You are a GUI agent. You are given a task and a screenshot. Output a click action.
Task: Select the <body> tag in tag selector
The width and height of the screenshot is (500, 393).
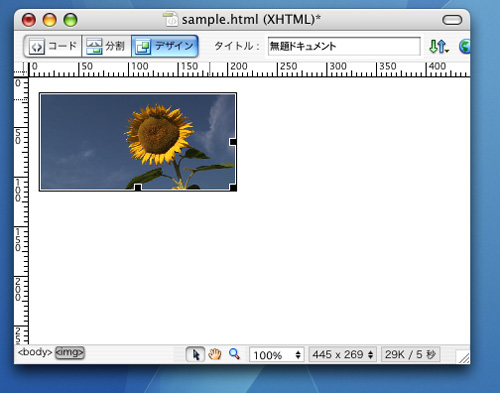coord(35,352)
